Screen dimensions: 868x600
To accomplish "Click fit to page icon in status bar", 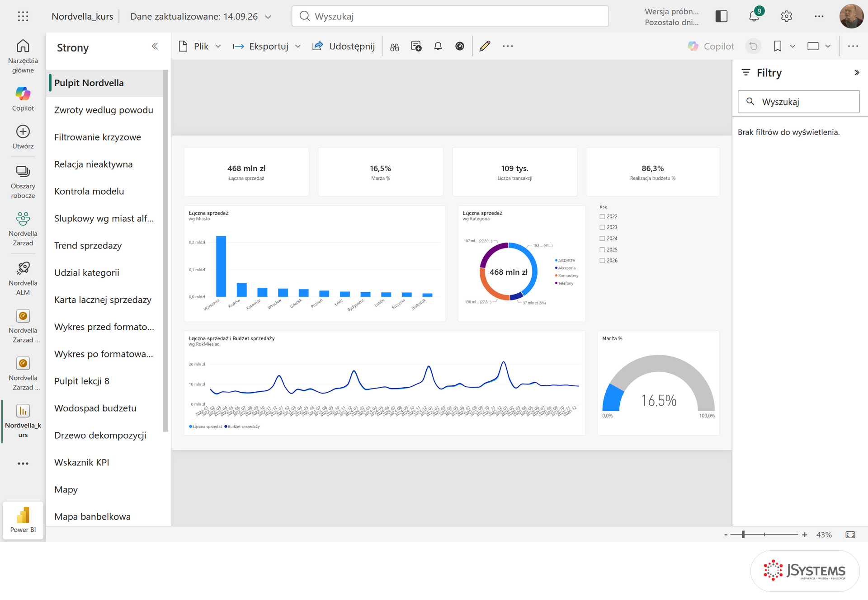I will coord(850,534).
